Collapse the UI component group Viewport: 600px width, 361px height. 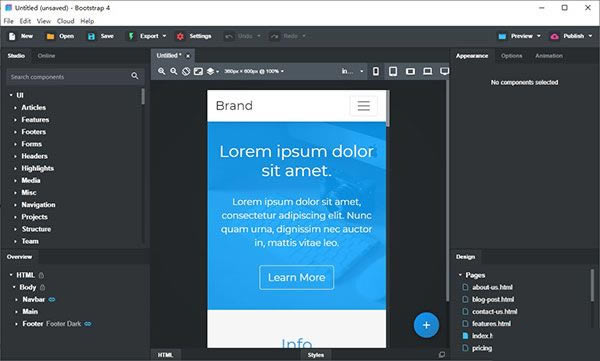(11, 95)
